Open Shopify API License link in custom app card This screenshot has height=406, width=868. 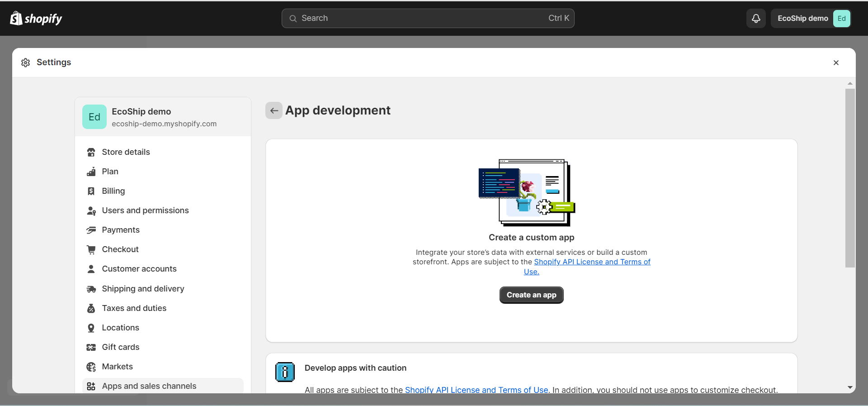(592, 262)
